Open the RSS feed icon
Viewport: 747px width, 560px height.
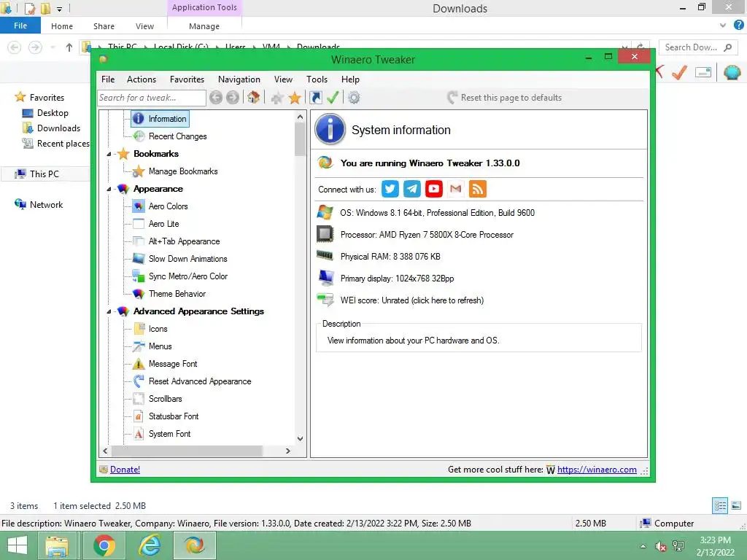pos(478,189)
